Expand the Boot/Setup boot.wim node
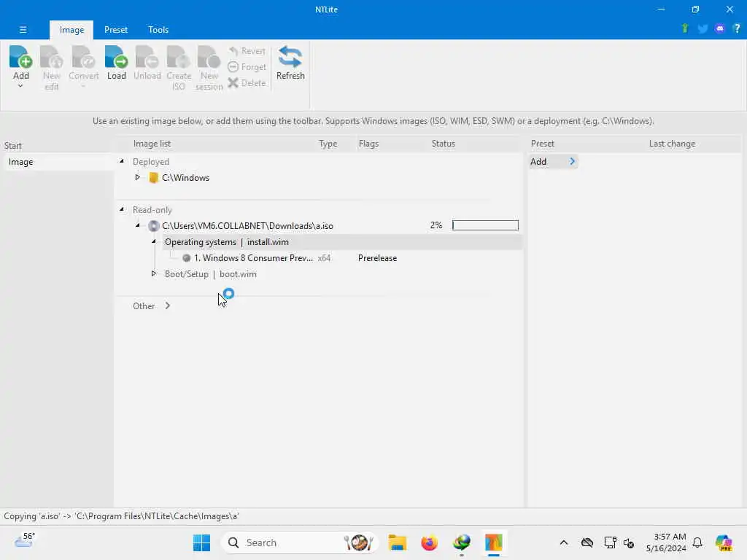 153,273
